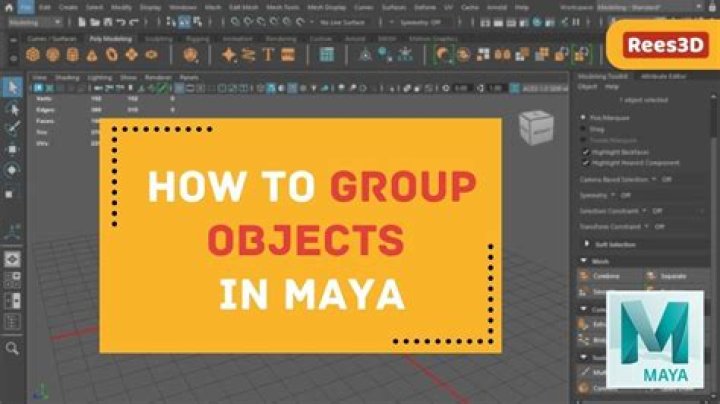Click the Undo arrow icon
720x404 pixels.
[121, 22]
